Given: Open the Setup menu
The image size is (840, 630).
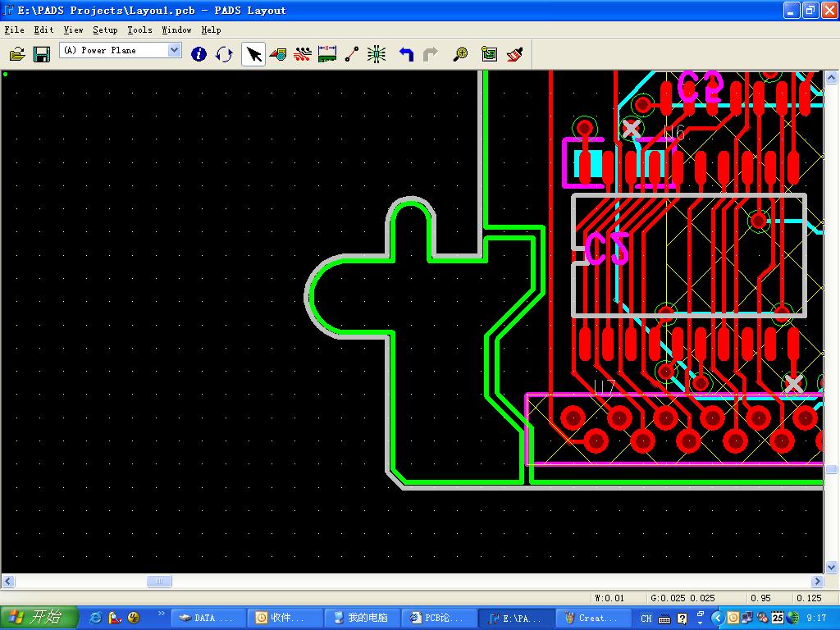Looking at the screenshot, I should (x=105, y=30).
